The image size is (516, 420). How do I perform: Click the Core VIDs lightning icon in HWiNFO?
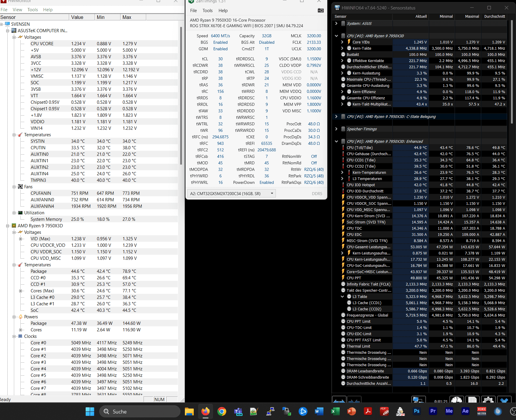(x=349, y=42)
